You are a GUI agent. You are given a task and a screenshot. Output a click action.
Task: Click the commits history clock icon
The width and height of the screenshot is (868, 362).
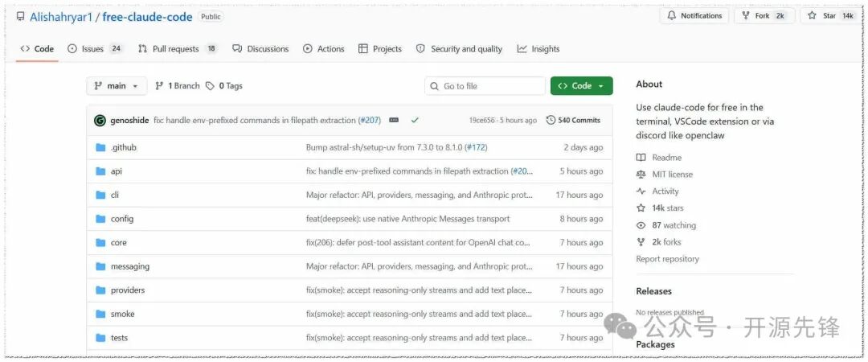551,120
